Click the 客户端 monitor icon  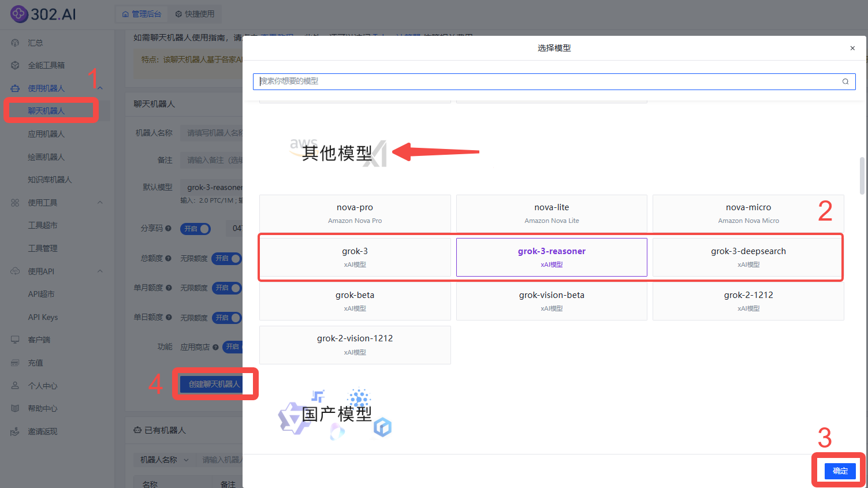tap(15, 340)
